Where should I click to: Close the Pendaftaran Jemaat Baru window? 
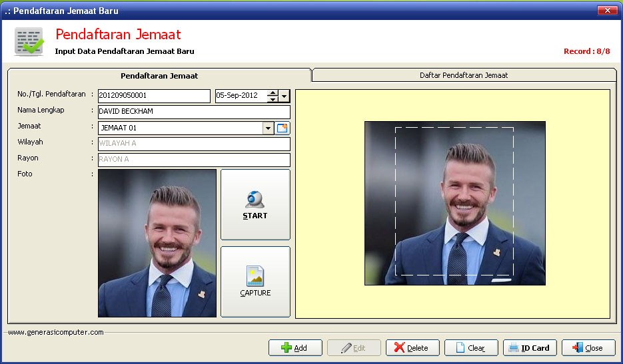607,11
